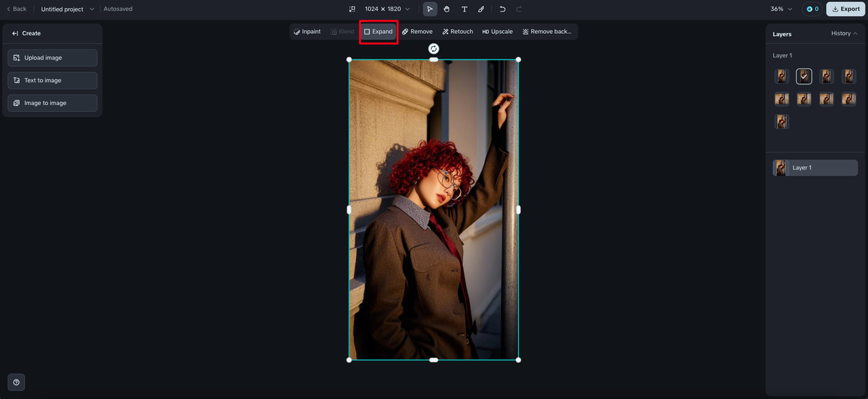Click the red-haired woman photo on canvas
The image size is (868, 399).
pyautogui.click(x=434, y=210)
